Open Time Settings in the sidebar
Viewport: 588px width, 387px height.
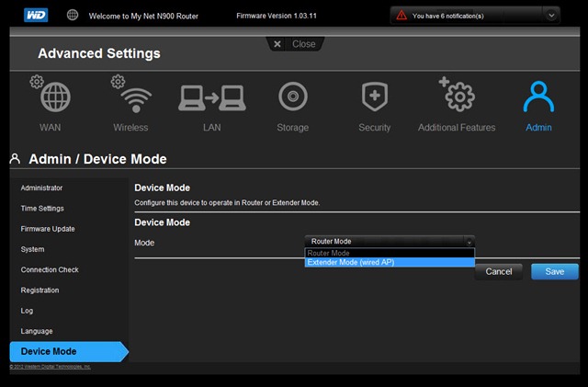pyautogui.click(x=42, y=209)
